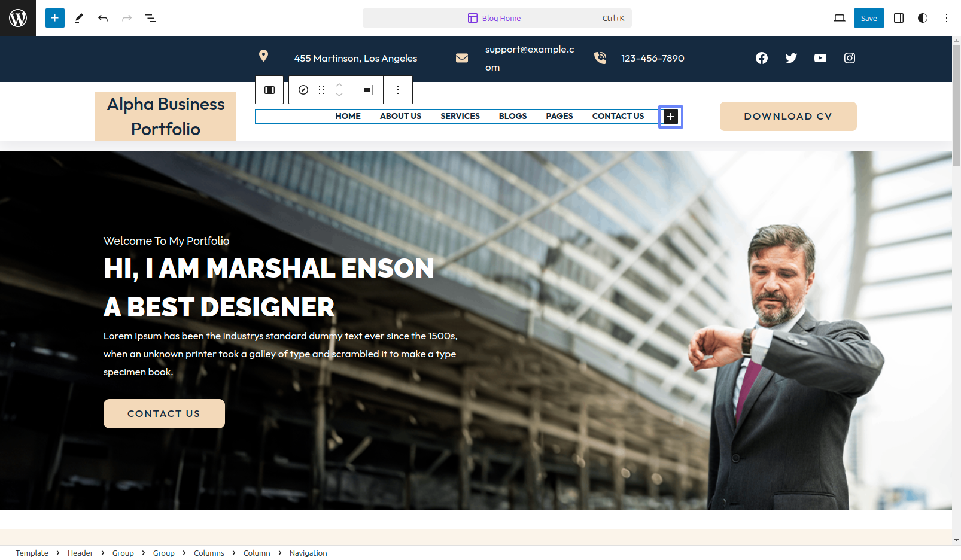Image resolution: width=961 pixels, height=560 pixels.
Task: Click the Facebook social icon
Action: click(x=762, y=58)
